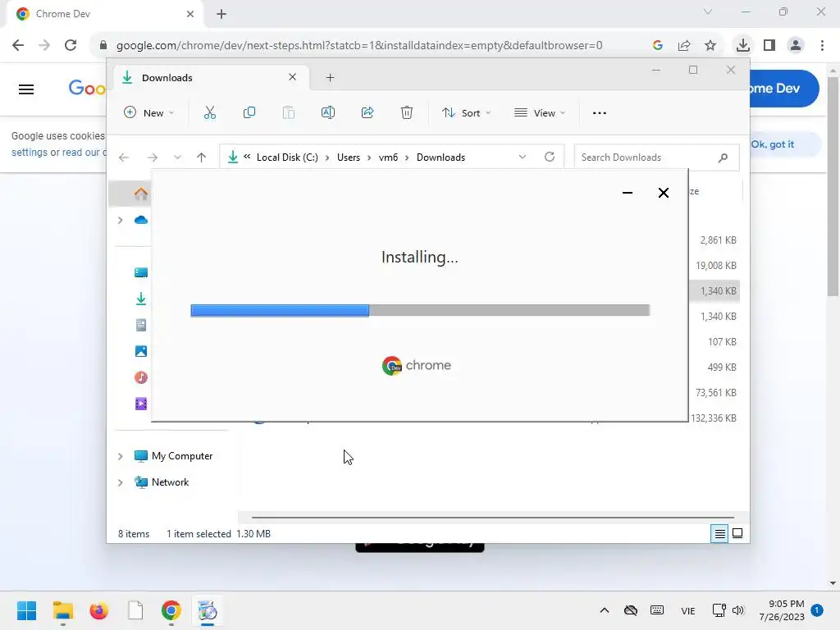Open a new Chrome tab
Image resolution: width=840 pixels, height=630 pixels.
221,14
